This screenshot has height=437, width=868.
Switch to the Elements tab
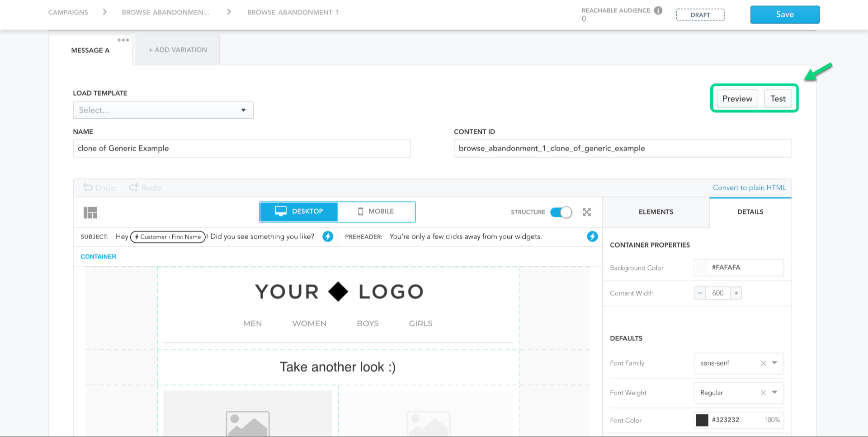coord(656,212)
